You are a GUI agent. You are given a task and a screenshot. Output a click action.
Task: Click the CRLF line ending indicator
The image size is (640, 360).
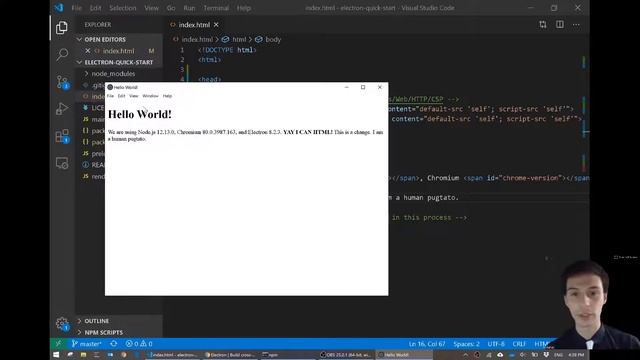[519, 344]
